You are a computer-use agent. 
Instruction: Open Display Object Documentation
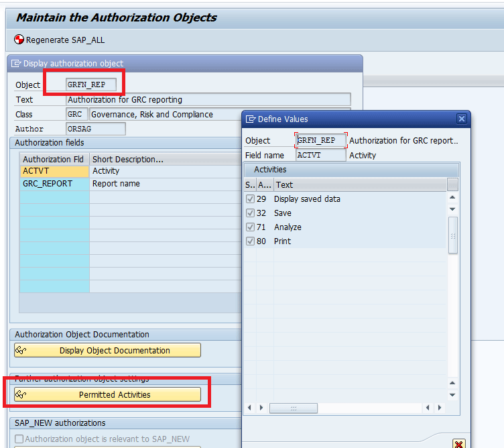[107, 350]
